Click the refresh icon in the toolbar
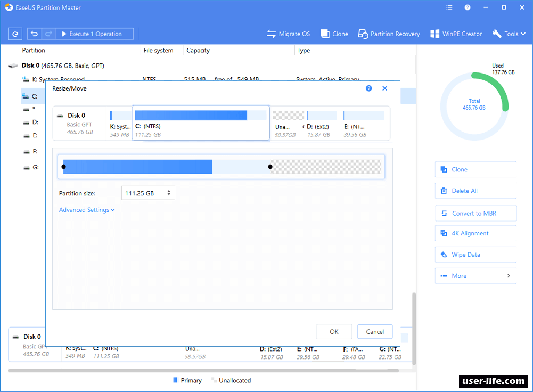The height and width of the screenshot is (392, 533). [15, 34]
